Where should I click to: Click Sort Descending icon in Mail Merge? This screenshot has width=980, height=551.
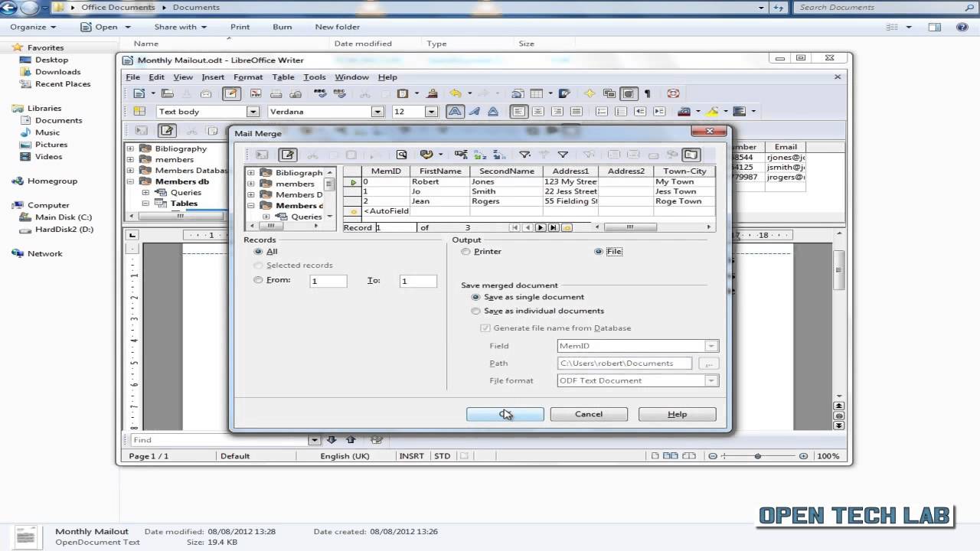499,155
